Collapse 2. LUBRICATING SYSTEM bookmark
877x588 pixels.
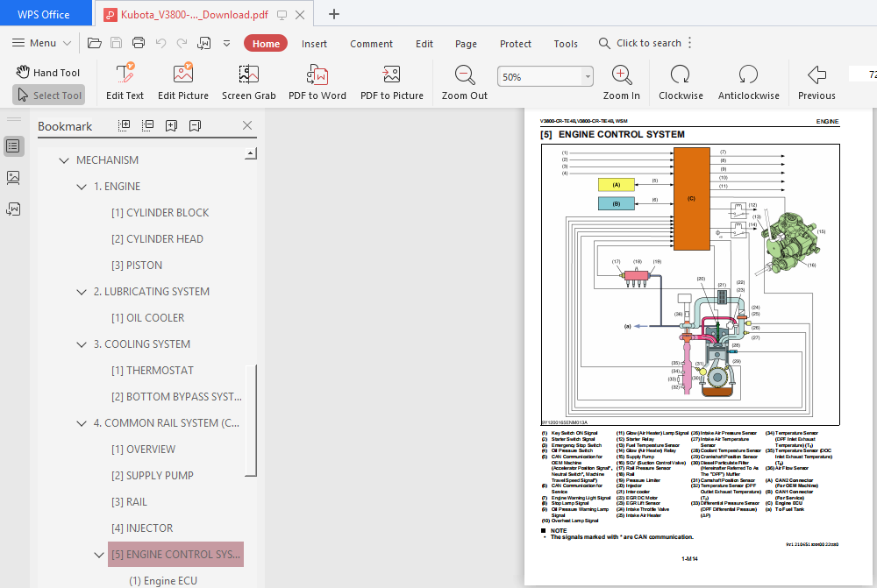(82, 292)
